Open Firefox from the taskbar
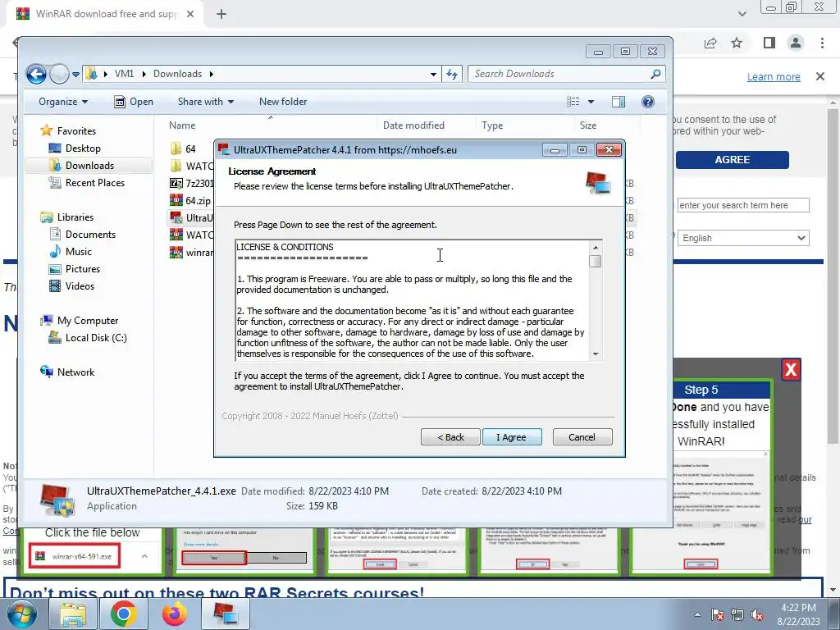Viewport: 840px width, 630px height. point(174,614)
